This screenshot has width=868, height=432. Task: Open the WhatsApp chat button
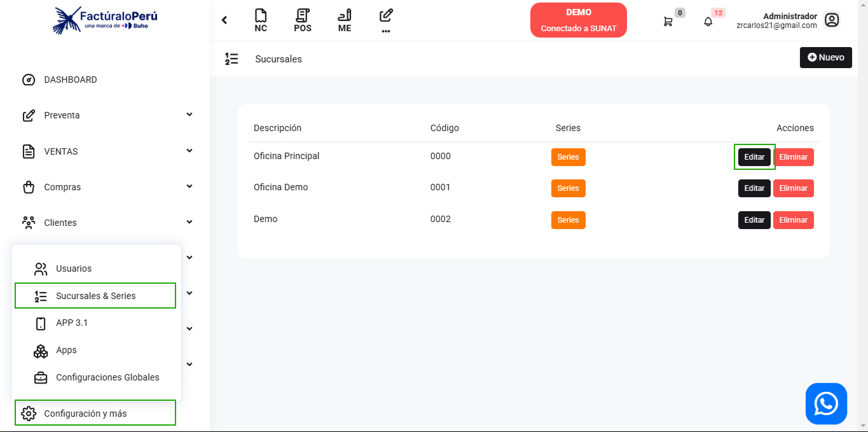pyautogui.click(x=826, y=403)
